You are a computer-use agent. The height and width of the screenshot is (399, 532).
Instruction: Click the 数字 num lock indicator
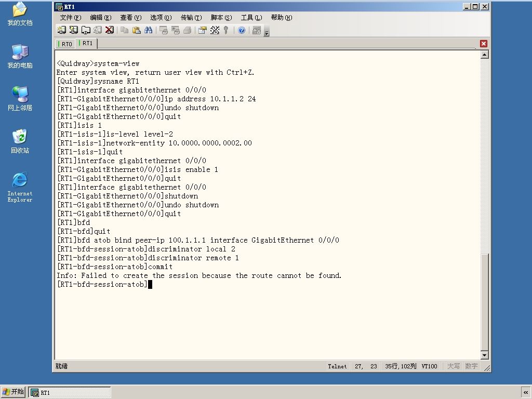click(x=471, y=366)
